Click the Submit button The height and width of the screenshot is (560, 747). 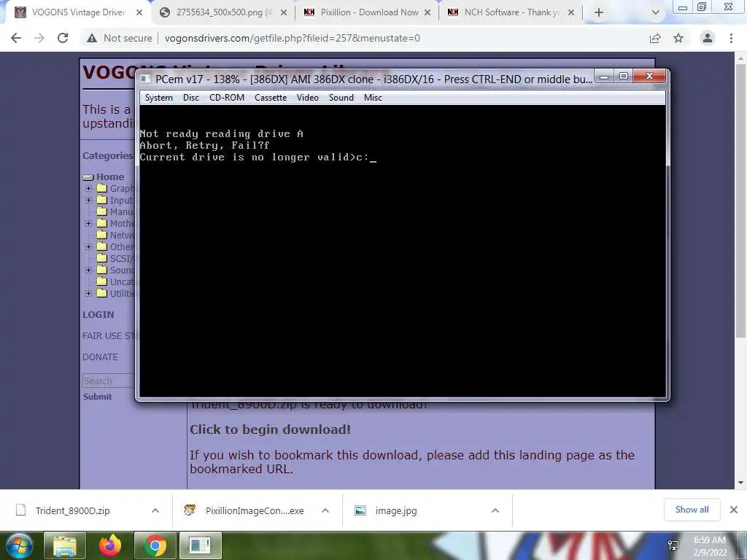[97, 397]
